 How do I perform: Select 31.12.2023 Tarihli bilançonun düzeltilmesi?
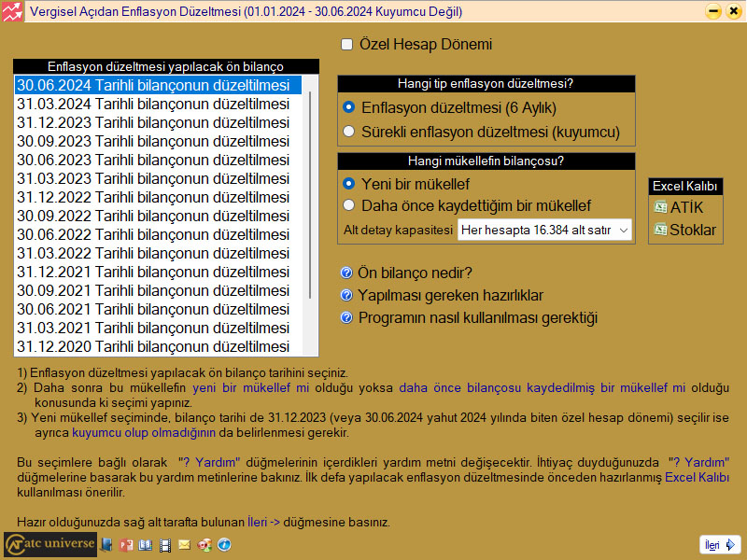click(158, 122)
